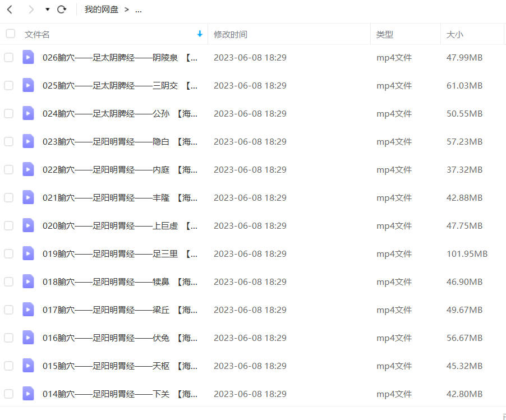Expand the breadcrumb ellipsis path
Viewport: 506px width, 420px height.
[139, 10]
